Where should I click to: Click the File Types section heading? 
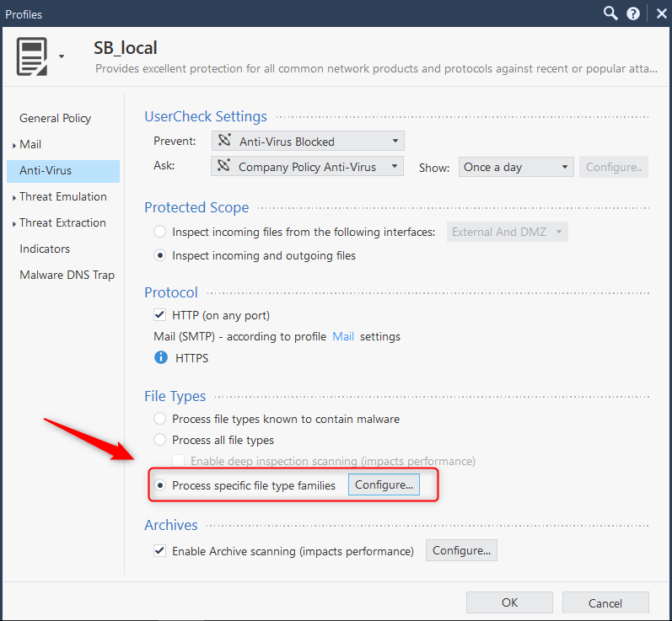click(175, 396)
